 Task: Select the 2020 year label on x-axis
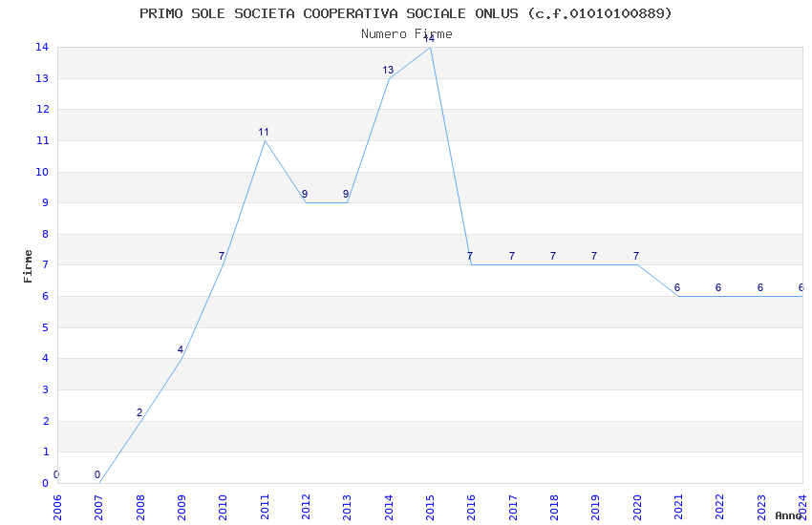637,507
